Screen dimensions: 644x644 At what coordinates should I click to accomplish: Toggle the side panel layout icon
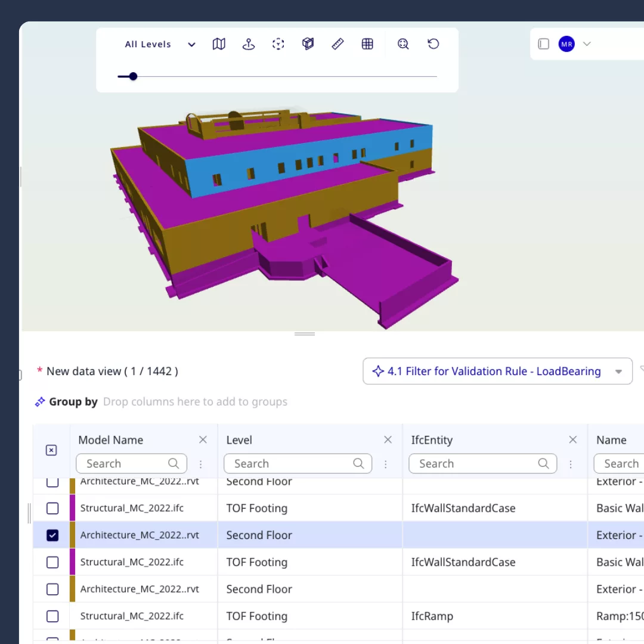pos(543,44)
